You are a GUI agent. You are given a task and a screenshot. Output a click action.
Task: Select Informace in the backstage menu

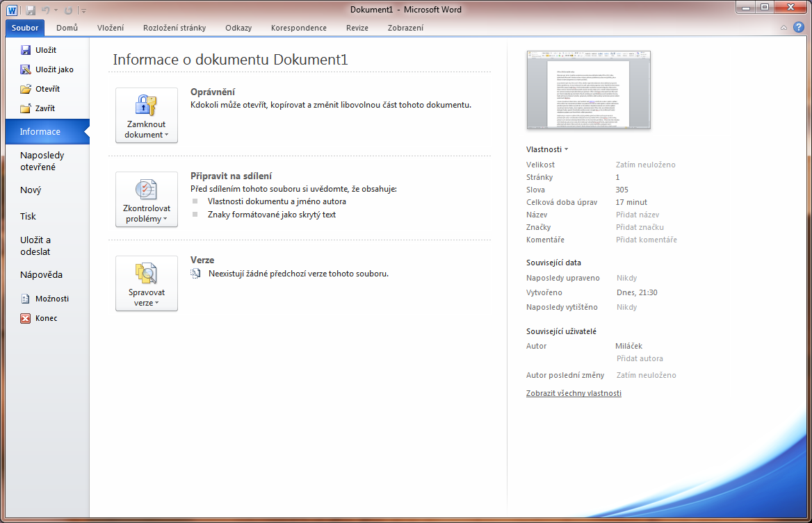47,131
